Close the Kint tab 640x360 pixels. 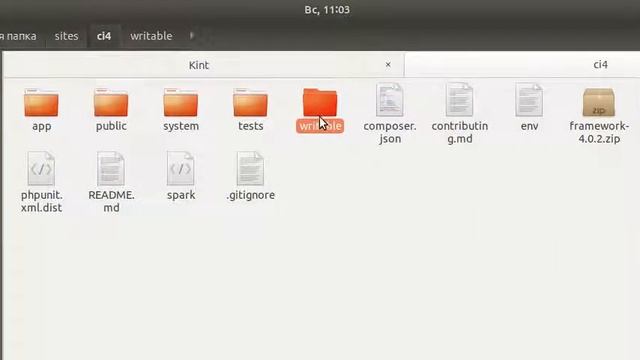[388, 64]
